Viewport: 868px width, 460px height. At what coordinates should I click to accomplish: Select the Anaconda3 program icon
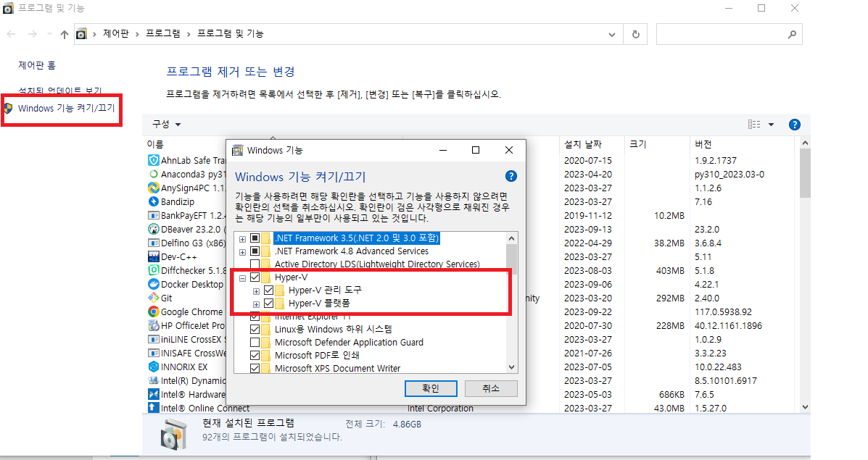pyautogui.click(x=153, y=174)
